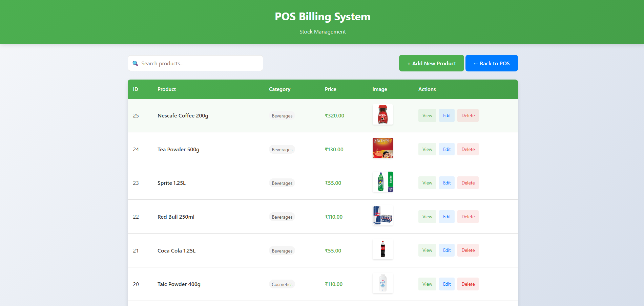View the Talc Powder 400g product
Screen dimensions: 644x306
[427, 284]
